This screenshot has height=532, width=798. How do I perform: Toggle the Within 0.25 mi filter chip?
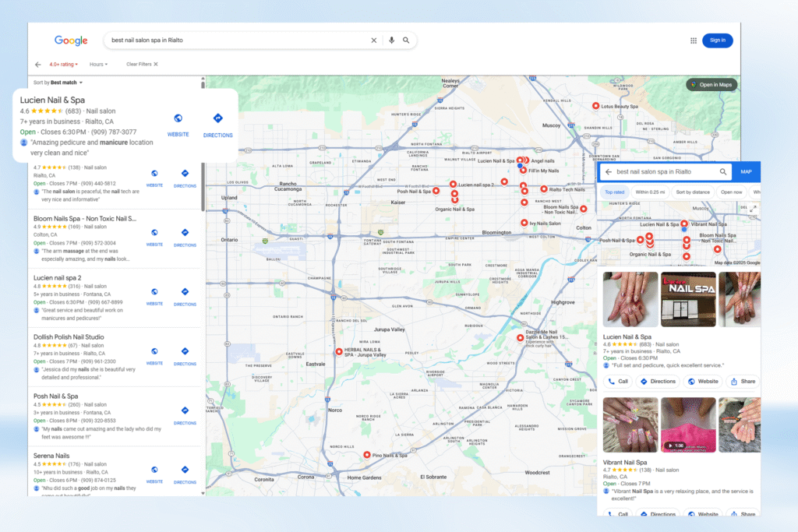[650, 192]
